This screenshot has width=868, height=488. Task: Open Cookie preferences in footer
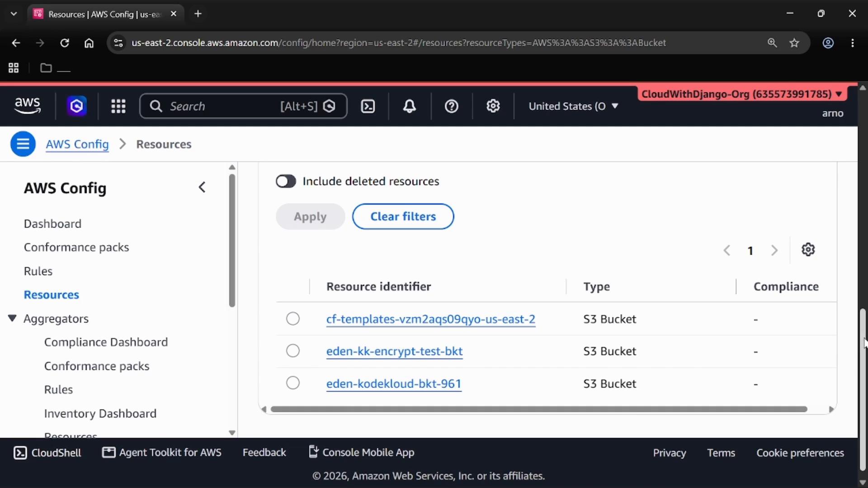pyautogui.click(x=800, y=453)
